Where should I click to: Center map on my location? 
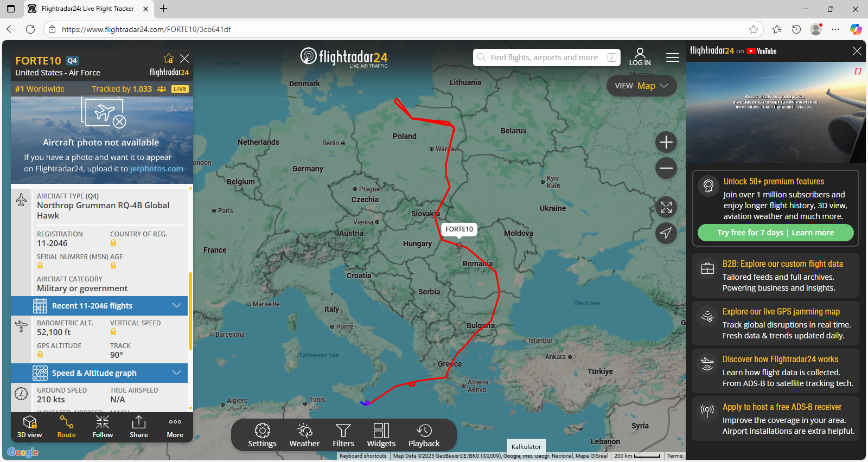666,233
